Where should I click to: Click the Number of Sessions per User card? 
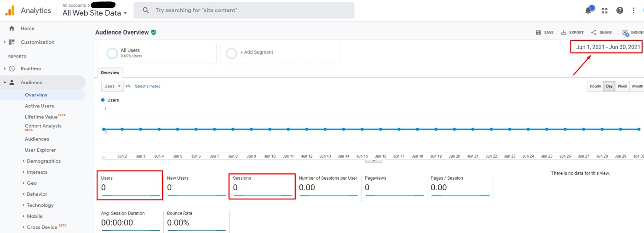328,185
